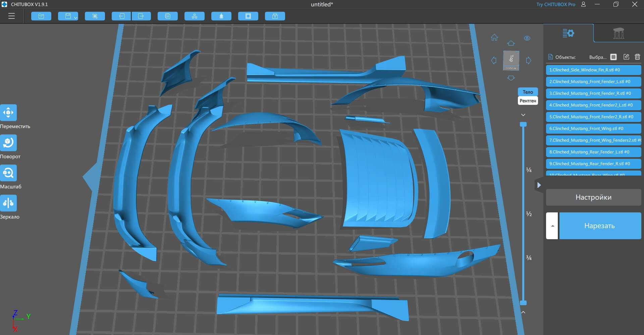Switch to the supports tab with the pillar icon
644x335 pixels.
pyautogui.click(x=619, y=33)
